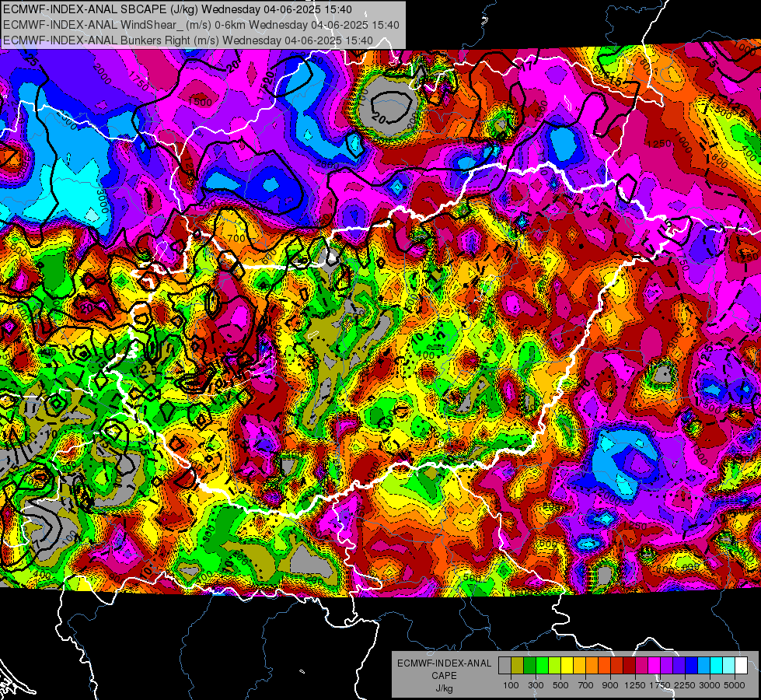Click the 5000 tick label under the color bar
Screen dimensions: 761x700
[735, 685]
